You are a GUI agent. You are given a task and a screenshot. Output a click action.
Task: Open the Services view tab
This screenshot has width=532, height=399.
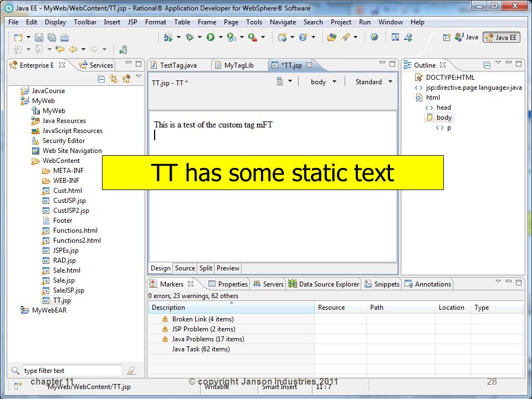[96, 65]
